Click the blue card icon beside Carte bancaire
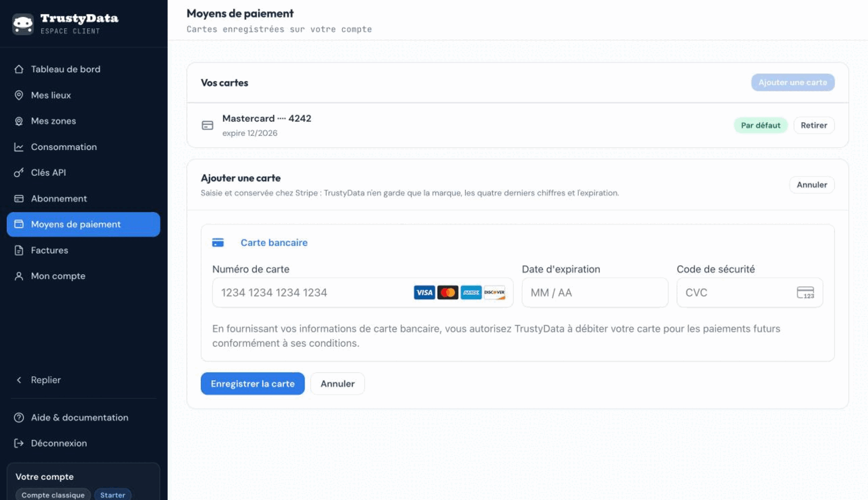The width and height of the screenshot is (868, 500). pos(218,242)
